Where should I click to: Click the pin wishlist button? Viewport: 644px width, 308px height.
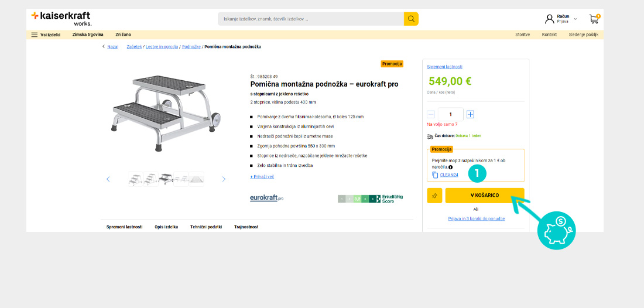click(x=434, y=196)
